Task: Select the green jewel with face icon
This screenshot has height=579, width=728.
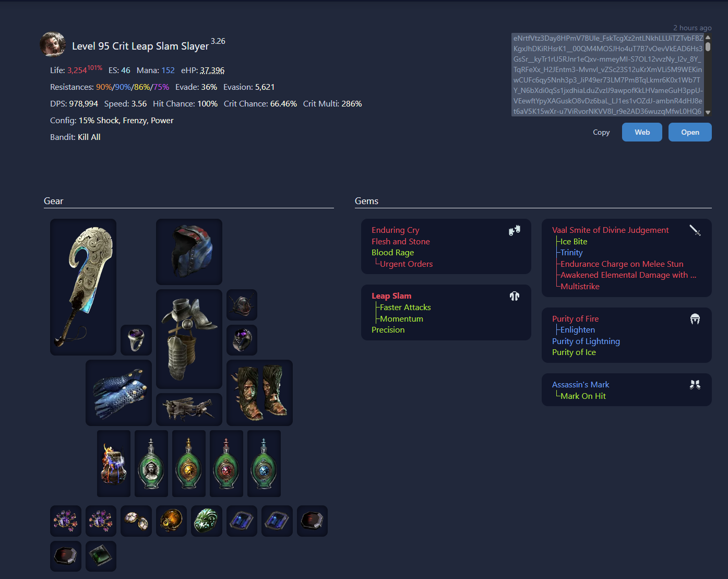Action: tap(207, 521)
